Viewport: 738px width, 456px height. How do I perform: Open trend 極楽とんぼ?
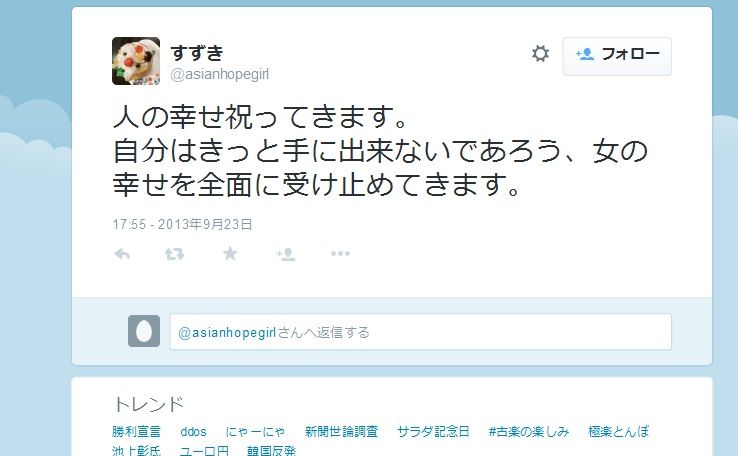tap(618, 432)
